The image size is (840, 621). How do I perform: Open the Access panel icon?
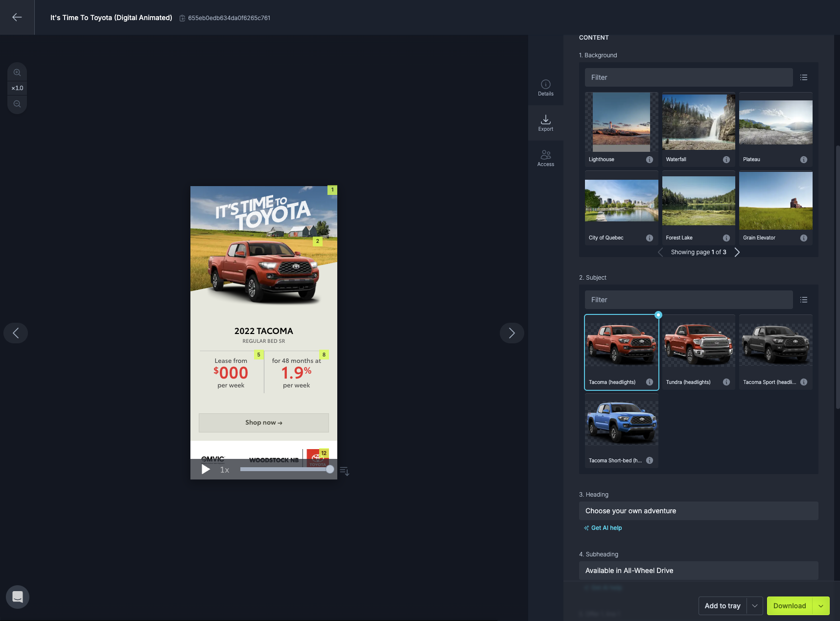point(546,158)
